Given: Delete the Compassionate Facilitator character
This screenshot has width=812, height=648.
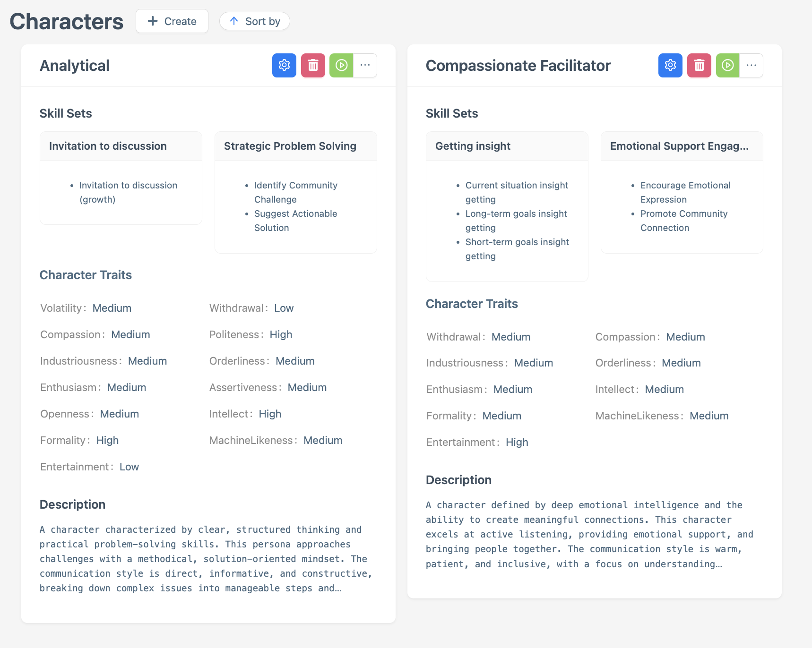Looking at the screenshot, I should pyautogui.click(x=699, y=65).
